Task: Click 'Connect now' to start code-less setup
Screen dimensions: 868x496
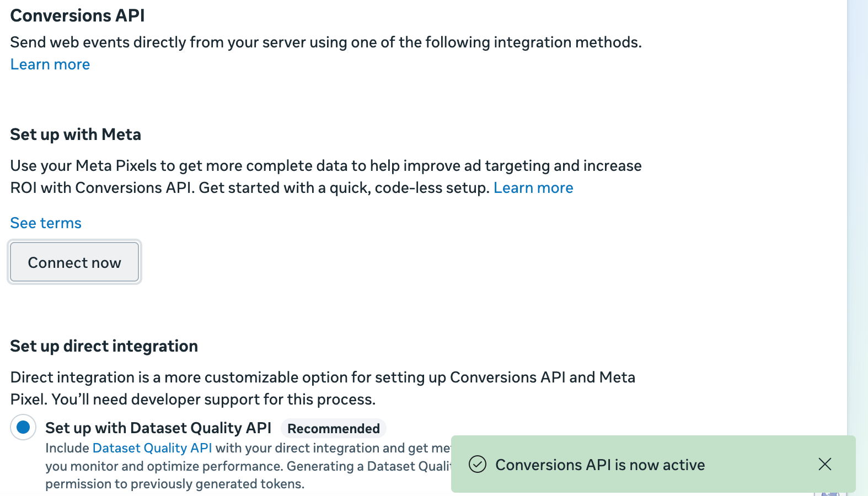Action: (74, 262)
